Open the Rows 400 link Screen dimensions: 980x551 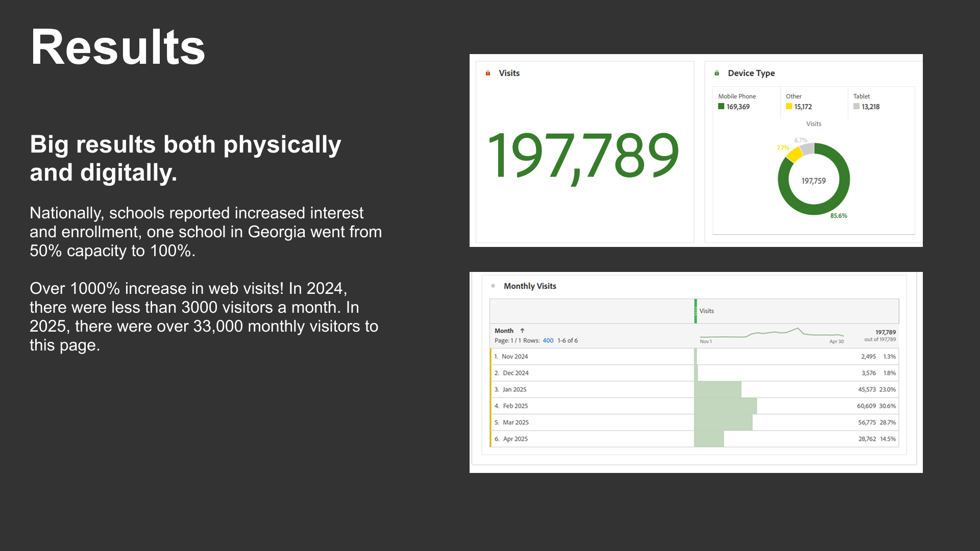(x=548, y=341)
